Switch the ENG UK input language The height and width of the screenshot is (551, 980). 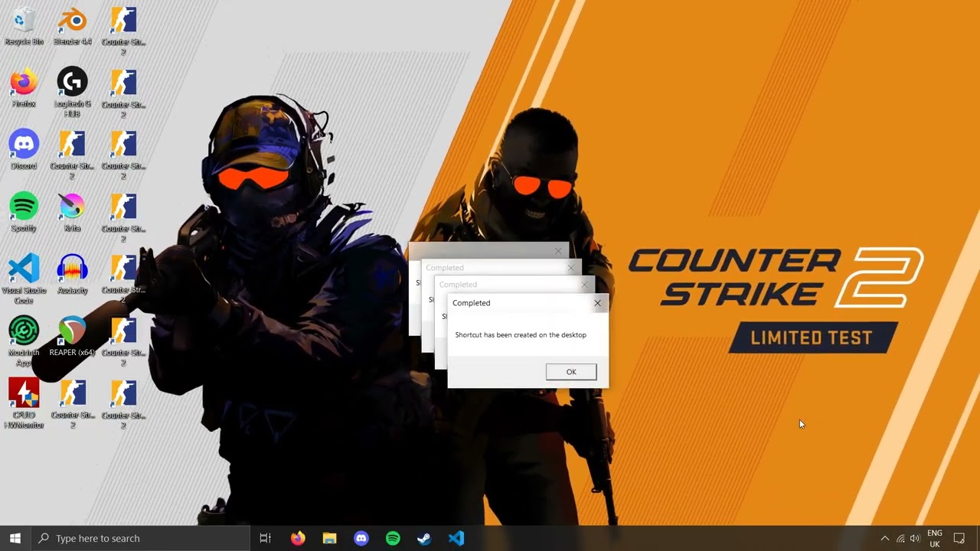(x=935, y=538)
